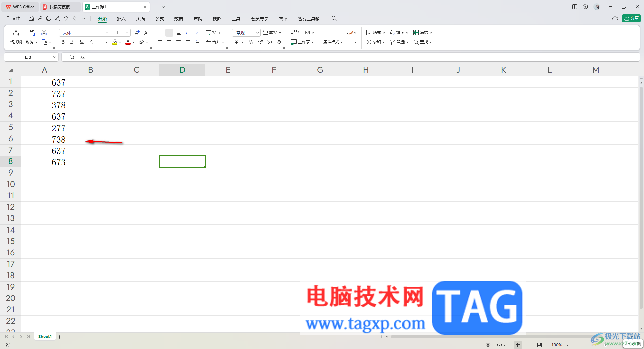Click the Freeze (冻结) button
The image size is (644, 349).
pos(422,33)
